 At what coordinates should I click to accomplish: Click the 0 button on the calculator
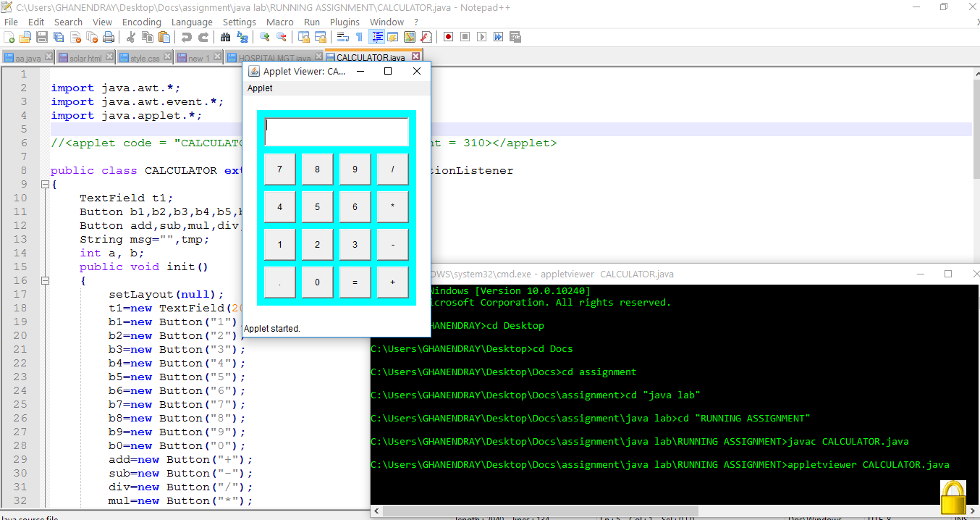click(317, 282)
